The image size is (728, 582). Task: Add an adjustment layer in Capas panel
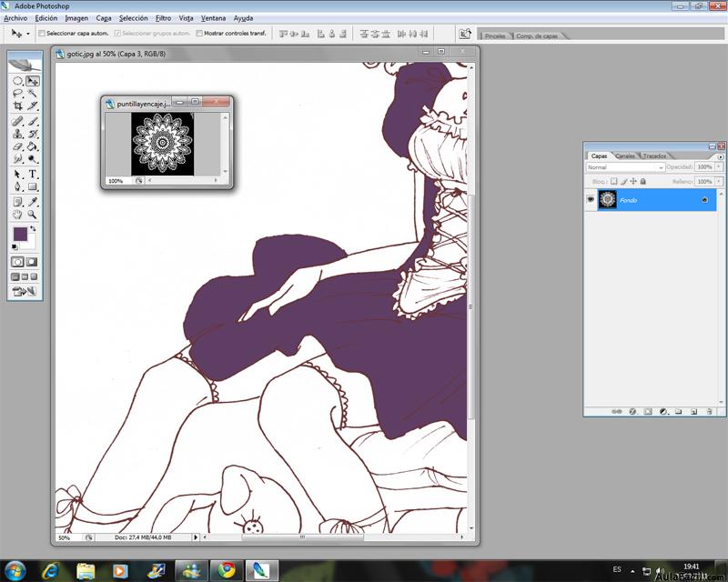pyautogui.click(x=663, y=412)
